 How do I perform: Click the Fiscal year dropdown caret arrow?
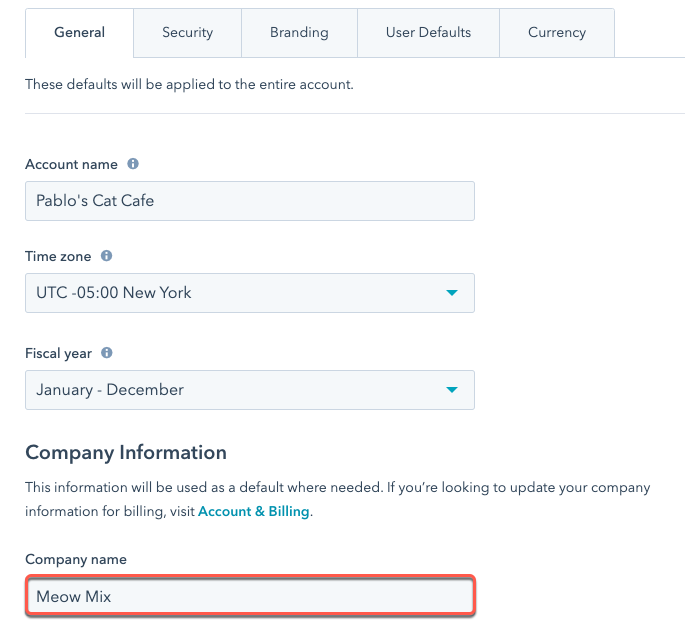(x=452, y=390)
